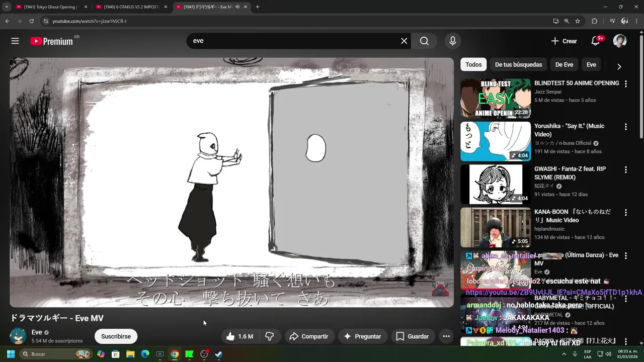Open Kick app in the taskbar

pyautogui.click(x=189, y=354)
